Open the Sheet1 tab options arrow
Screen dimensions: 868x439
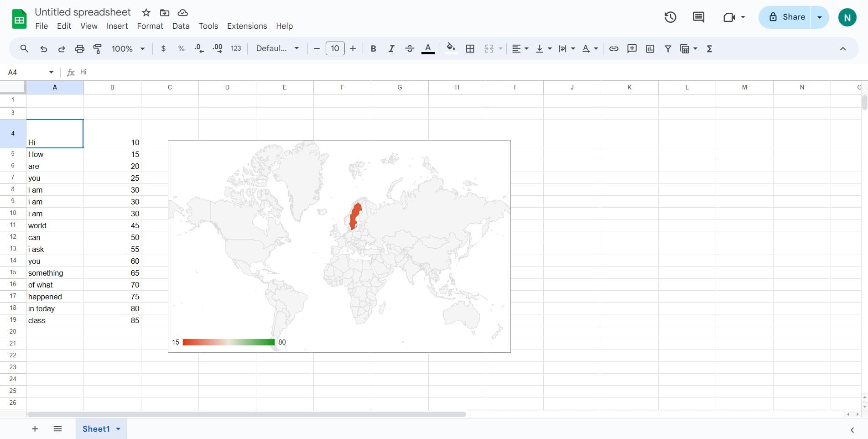[118, 429]
